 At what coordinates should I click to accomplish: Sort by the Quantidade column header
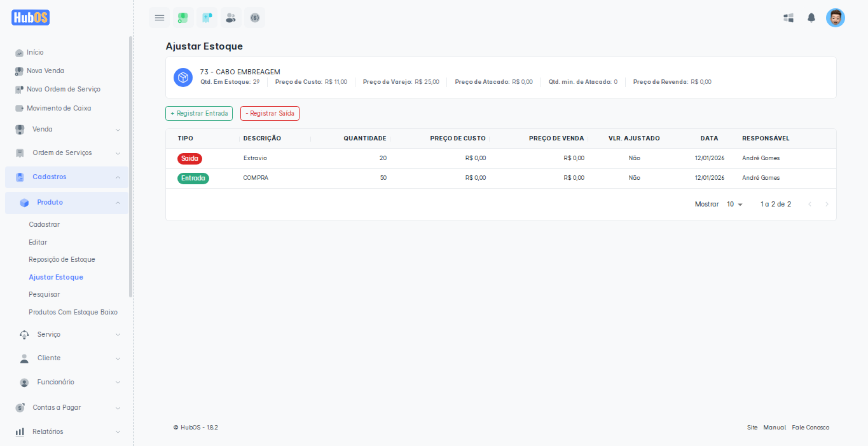coord(364,139)
